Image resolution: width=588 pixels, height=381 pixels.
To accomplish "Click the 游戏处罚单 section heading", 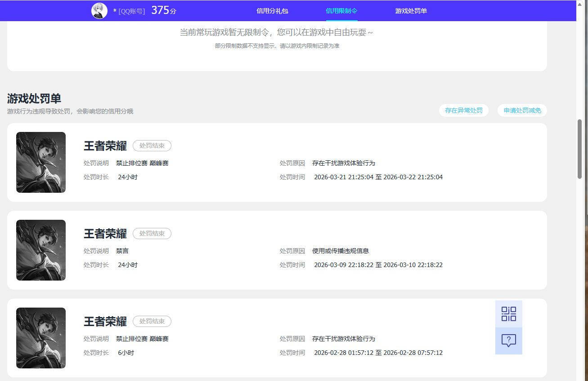I will 34,99.
